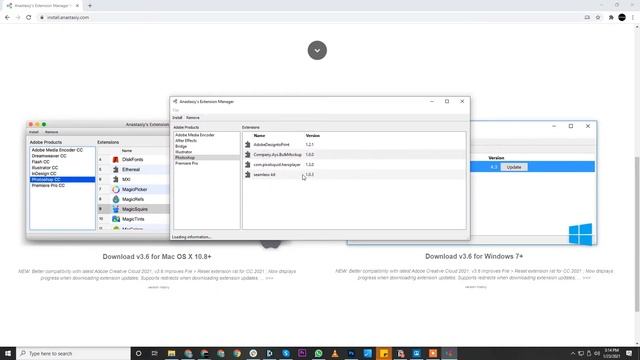Screen dimensions: 640x360
Task: Open WhatsApp from the taskbar
Action: tap(318, 353)
